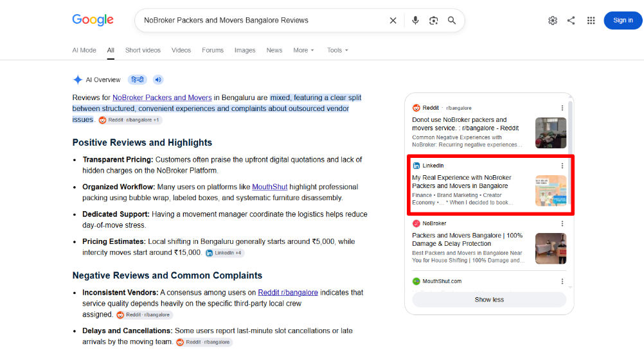
Task: Click the Reddit source card thumbnail
Action: (x=551, y=133)
